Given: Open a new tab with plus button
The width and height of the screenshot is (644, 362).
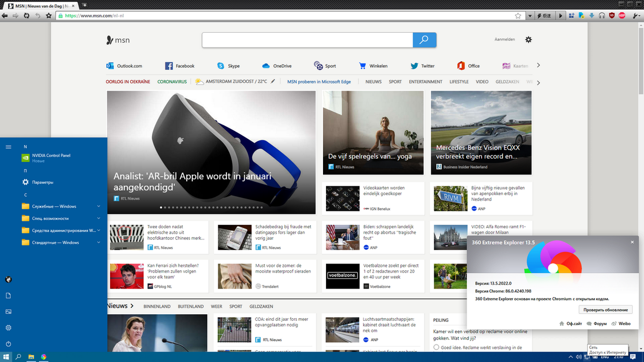Looking at the screenshot, I should (85, 5).
